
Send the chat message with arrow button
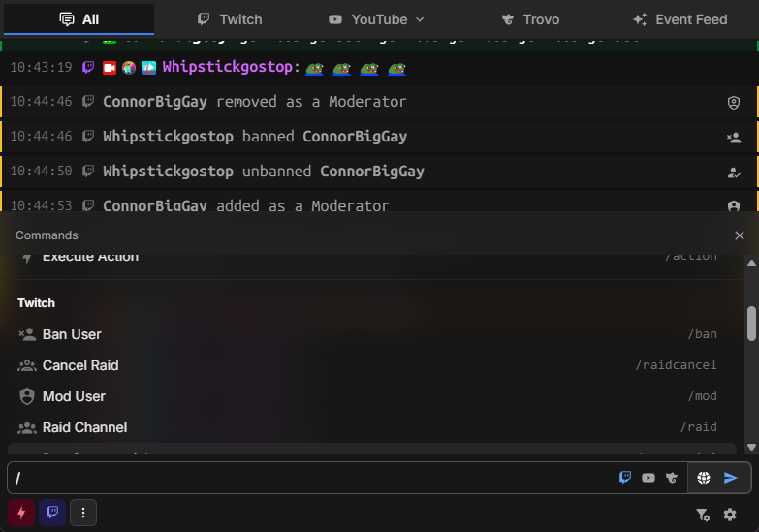731,478
